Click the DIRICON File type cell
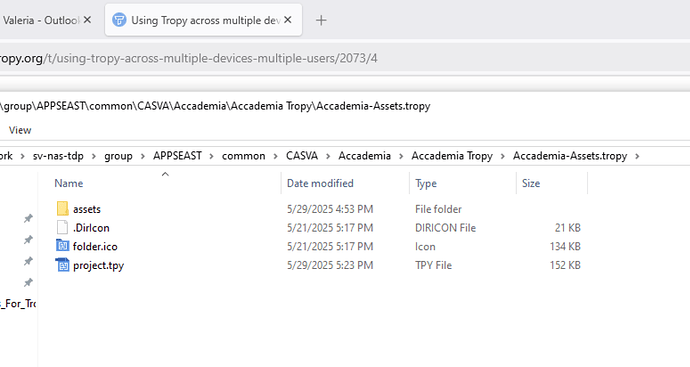This screenshot has height=367, width=690. [x=445, y=228]
